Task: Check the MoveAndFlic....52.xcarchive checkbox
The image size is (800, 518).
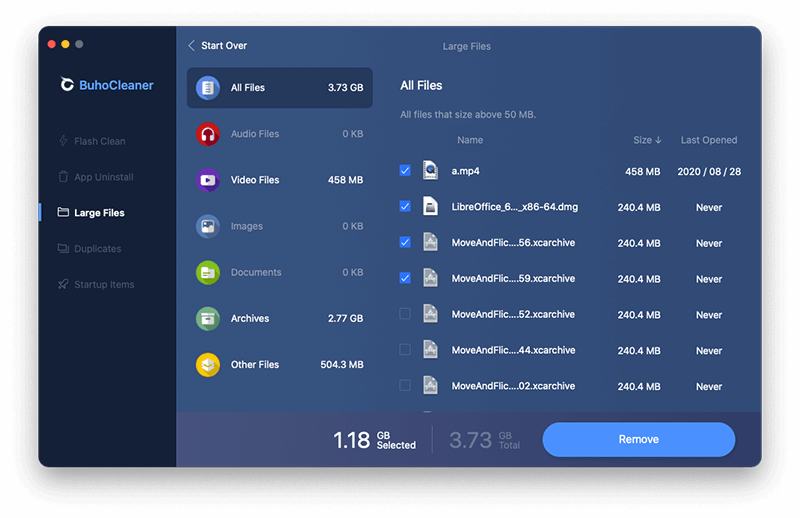Action: pos(405,313)
